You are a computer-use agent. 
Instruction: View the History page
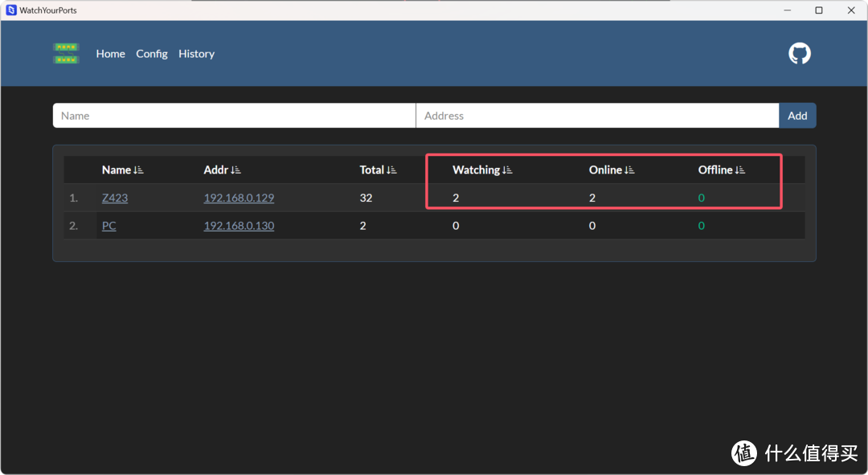coord(196,54)
